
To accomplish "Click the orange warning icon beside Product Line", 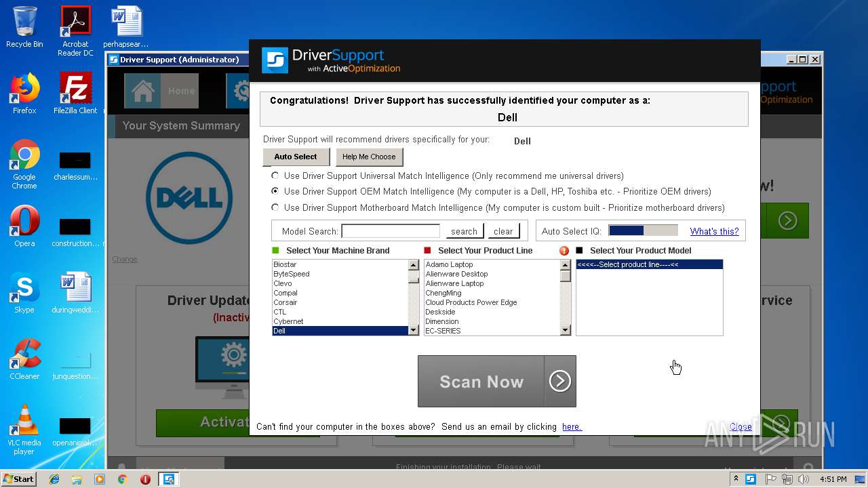I will 564,251.
